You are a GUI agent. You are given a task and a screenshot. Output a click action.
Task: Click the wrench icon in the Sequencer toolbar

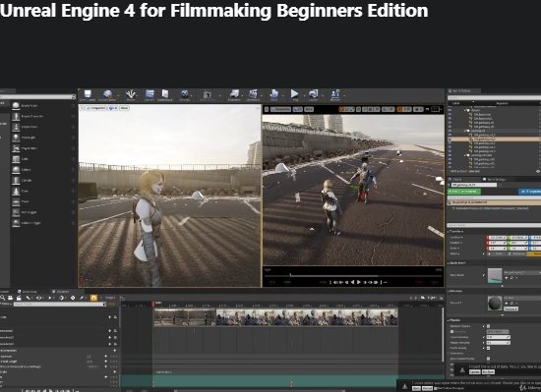[29, 298]
